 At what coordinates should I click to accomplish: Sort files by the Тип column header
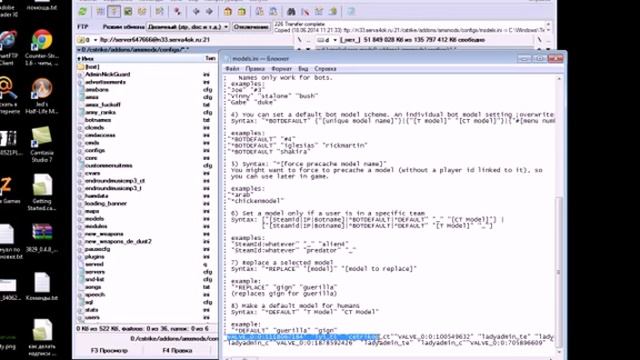210,59
